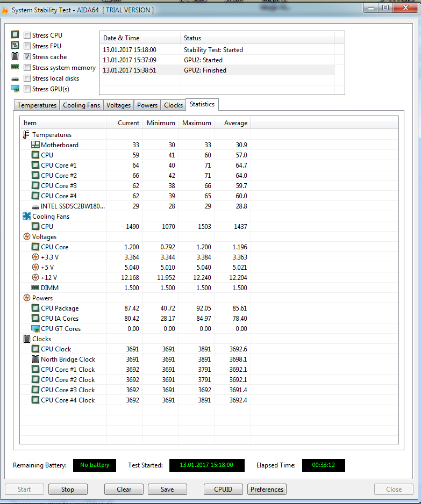Enable the Stress local disks checkbox

pos(27,78)
